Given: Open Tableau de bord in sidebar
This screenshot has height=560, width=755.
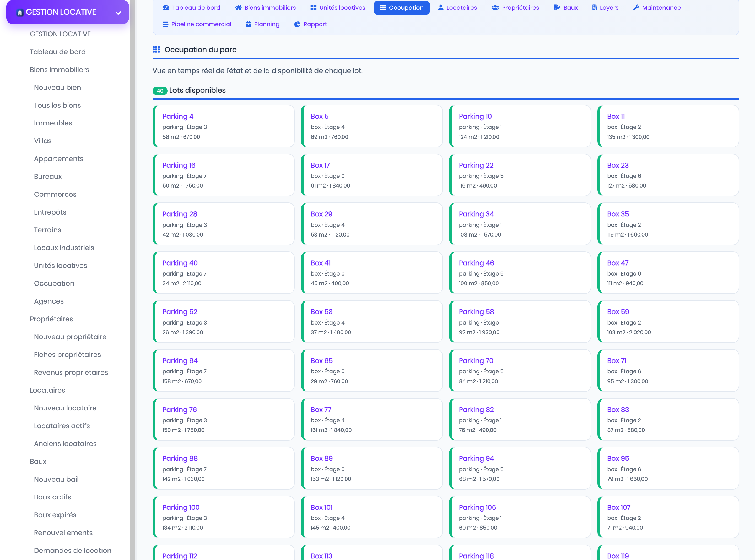Looking at the screenshot, I should [x=58, y=52].
